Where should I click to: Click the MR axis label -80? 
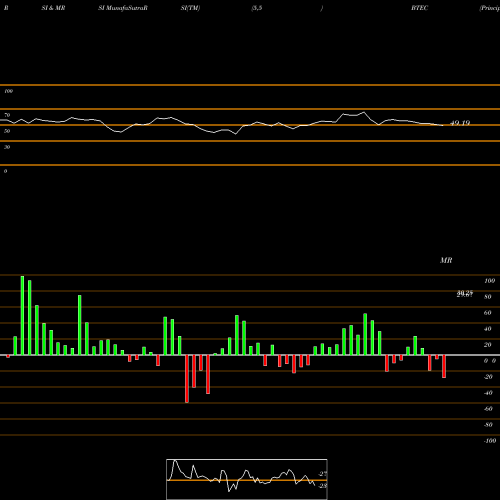[488, 425]
